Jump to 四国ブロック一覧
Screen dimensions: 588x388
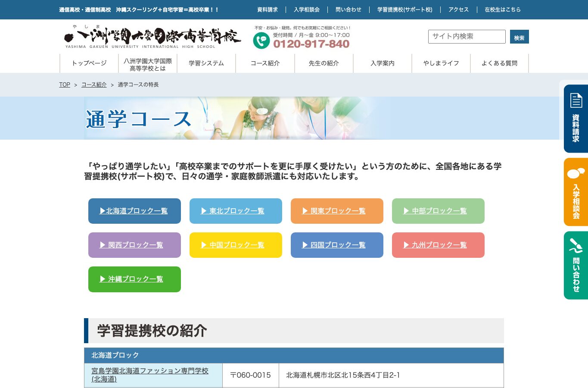tap(337, 245)
